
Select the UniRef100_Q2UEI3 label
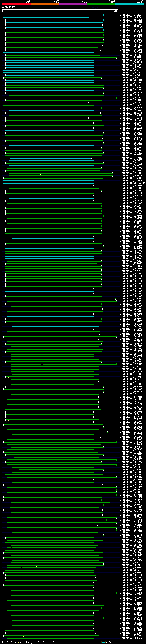pos(131,394)
